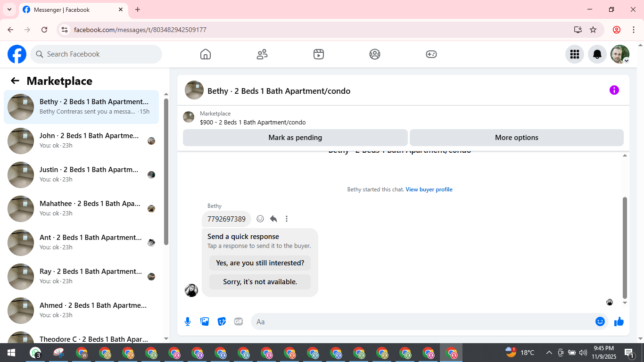The width and height of the screenshot is (644, 362).
Task: Open the Groups icon in top nav
Action: point(375,54)
